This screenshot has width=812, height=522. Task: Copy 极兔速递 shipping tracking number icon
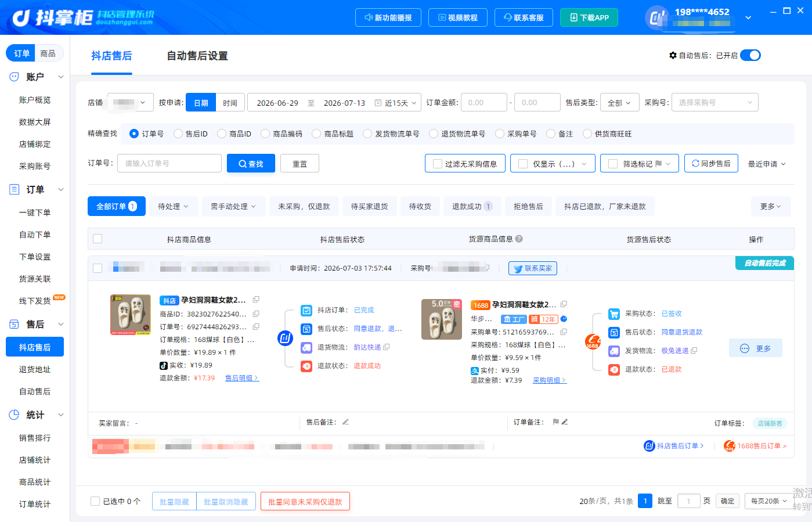[694, 351]
